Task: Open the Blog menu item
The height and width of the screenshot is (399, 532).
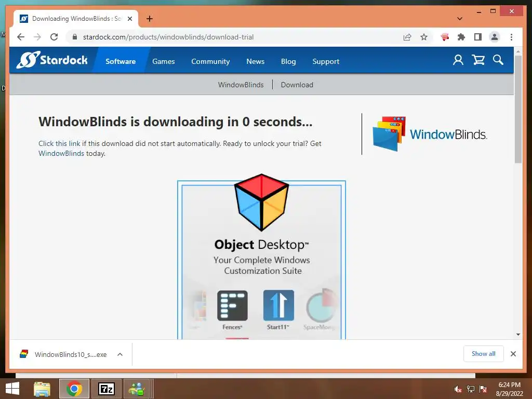Action: 288,61
